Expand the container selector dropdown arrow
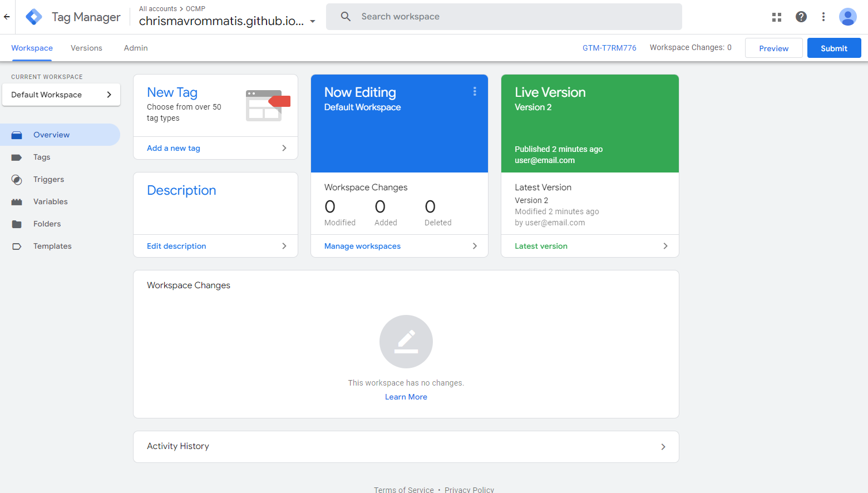 tap(313, 22)
